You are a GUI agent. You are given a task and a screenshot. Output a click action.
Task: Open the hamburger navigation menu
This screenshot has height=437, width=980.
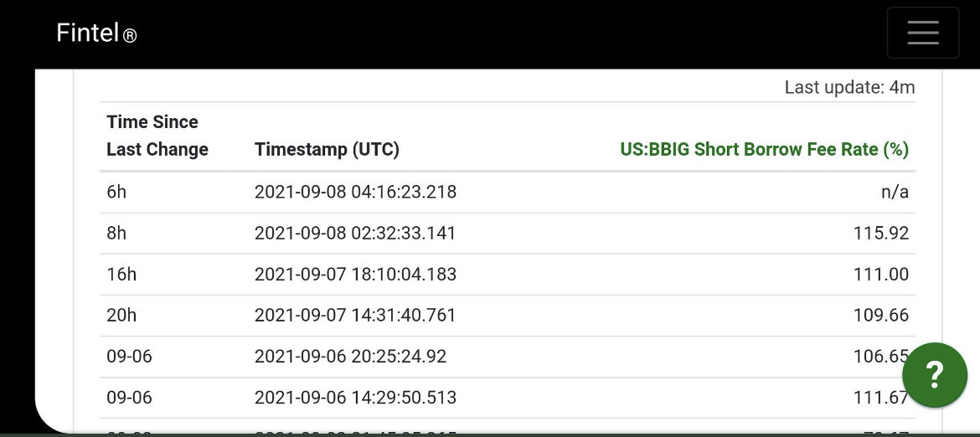pyautogui.click(x=922, y=33)
